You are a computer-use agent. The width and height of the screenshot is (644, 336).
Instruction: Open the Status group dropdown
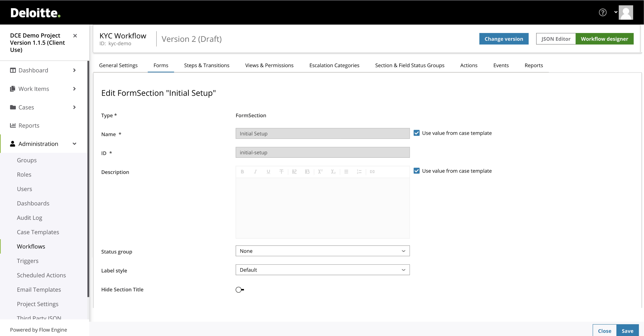[x=322, y=251]
